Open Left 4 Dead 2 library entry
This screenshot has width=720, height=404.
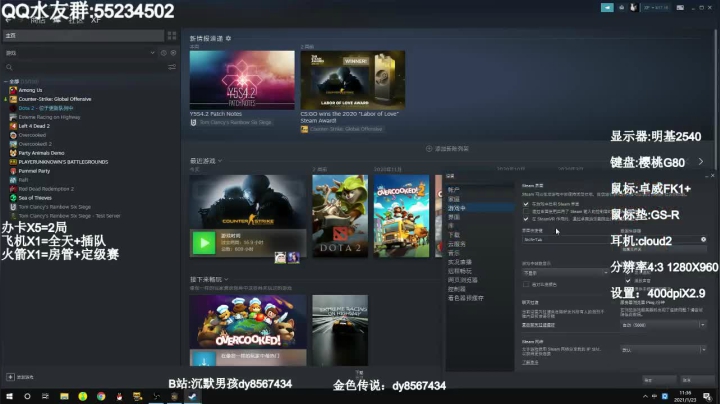tap(34, 126)
